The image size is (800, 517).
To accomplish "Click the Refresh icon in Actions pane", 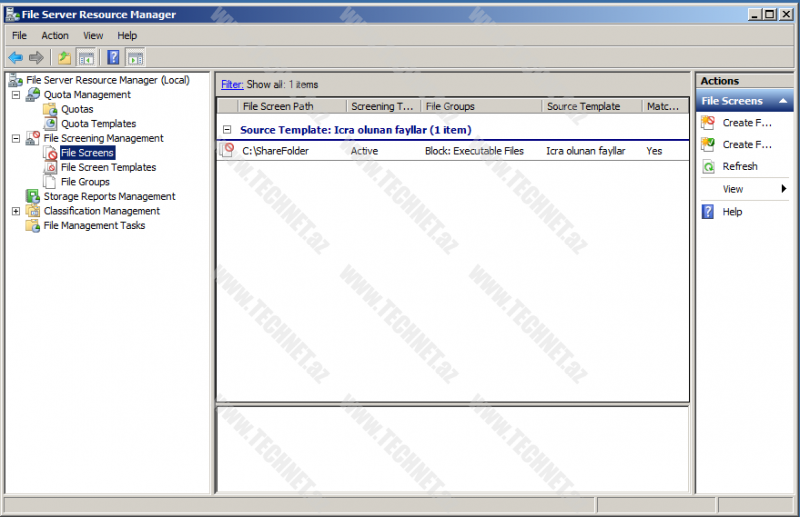I will [x=708, y=167].
